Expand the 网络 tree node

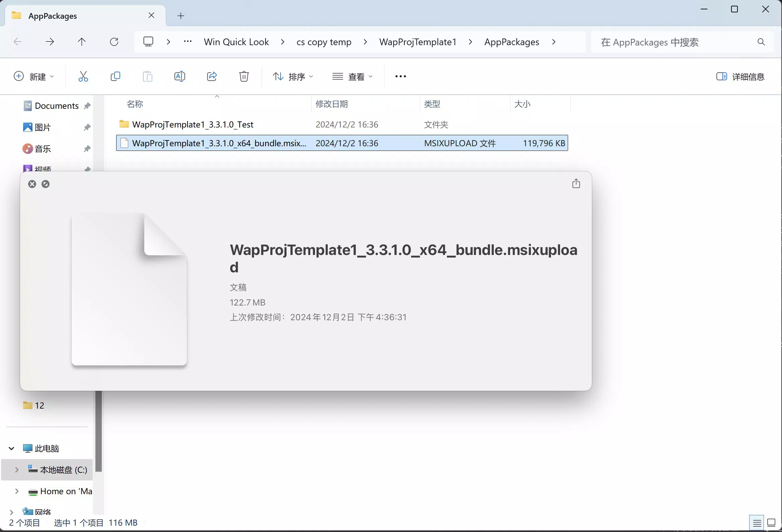click(11, 512)
